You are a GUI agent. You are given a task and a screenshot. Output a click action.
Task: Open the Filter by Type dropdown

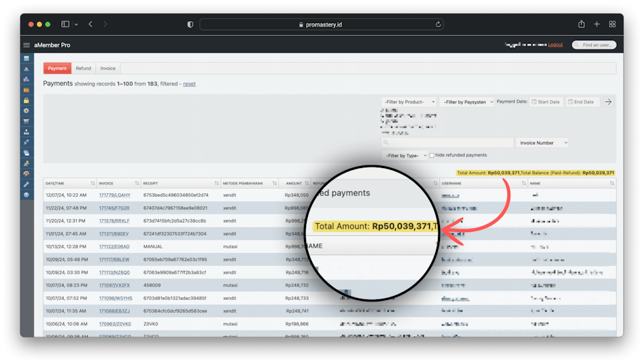pos(405,155)
